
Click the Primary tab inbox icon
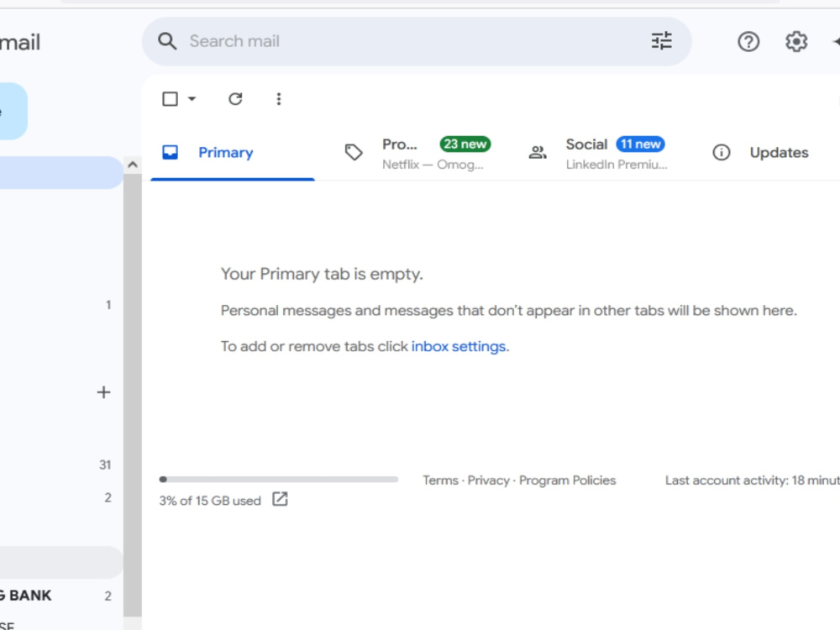tap(171, 152)
